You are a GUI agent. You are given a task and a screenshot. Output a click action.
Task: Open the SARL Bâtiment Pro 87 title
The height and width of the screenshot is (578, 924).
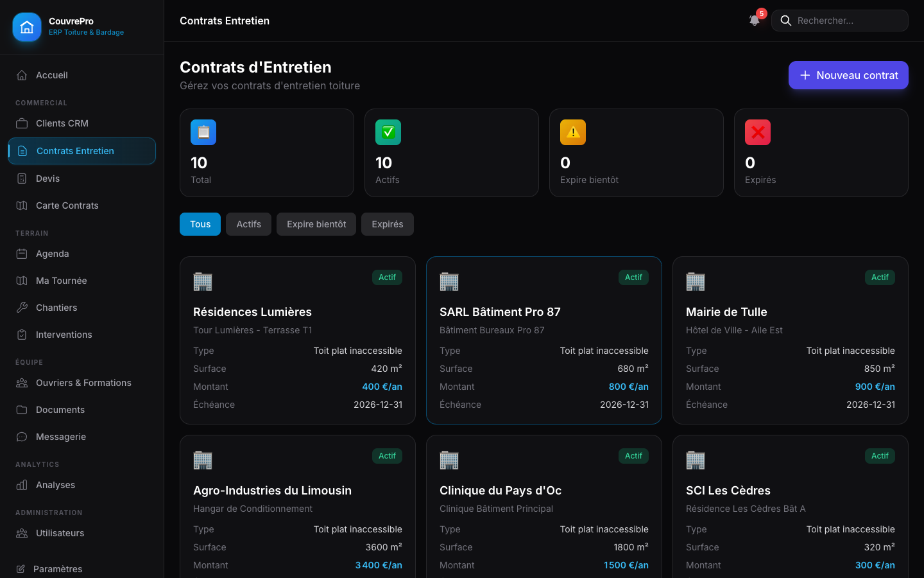coord(500,312)
